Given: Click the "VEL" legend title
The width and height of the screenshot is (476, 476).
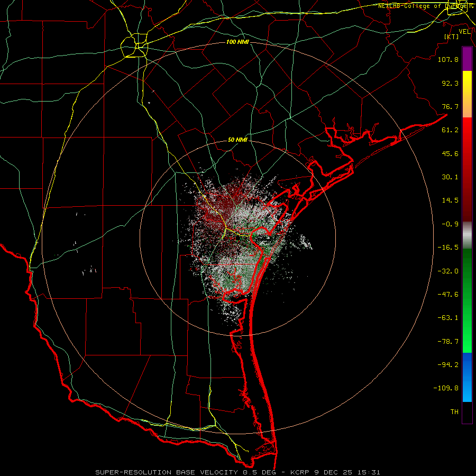Looking at the screenshot, I should 465,32.
